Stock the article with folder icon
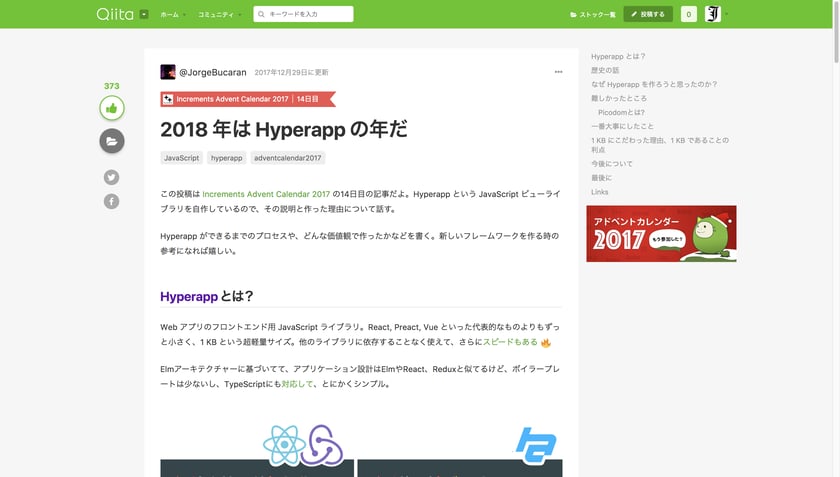The height and width of the screenshot is (477, 840). (111, 141)
